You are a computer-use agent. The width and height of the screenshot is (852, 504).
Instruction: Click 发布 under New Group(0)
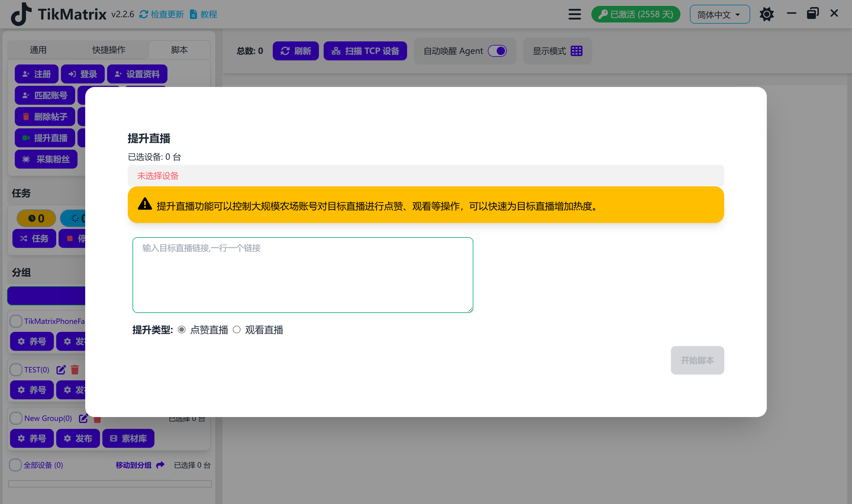tap(78, 438)
